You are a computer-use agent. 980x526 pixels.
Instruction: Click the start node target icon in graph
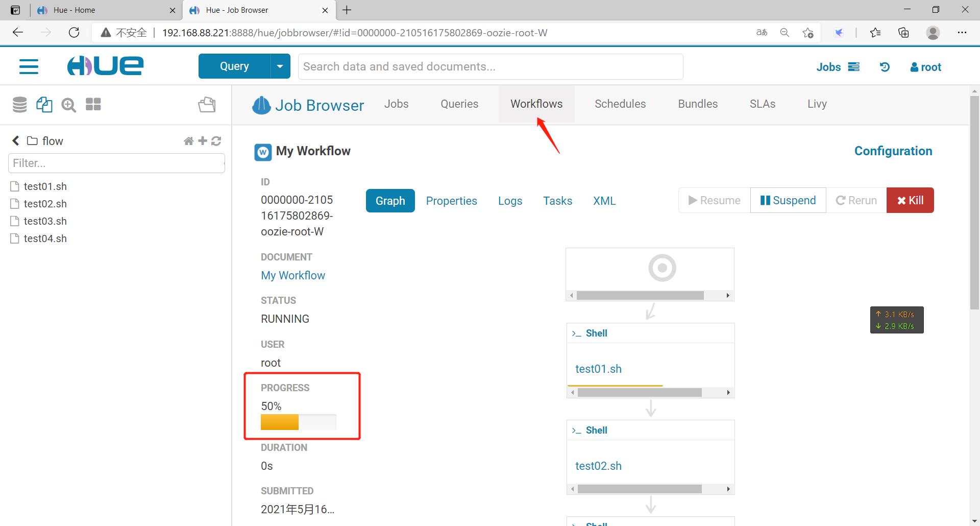(x=662, y=268)
